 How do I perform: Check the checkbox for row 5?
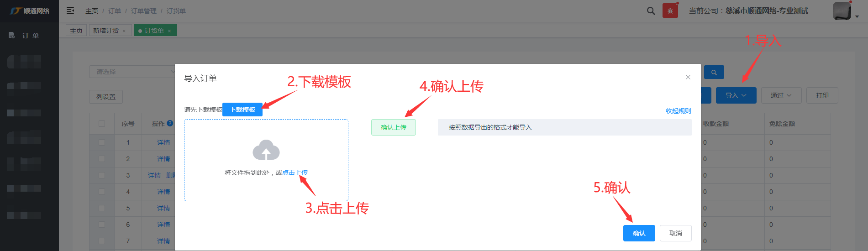tap(102, 208)
